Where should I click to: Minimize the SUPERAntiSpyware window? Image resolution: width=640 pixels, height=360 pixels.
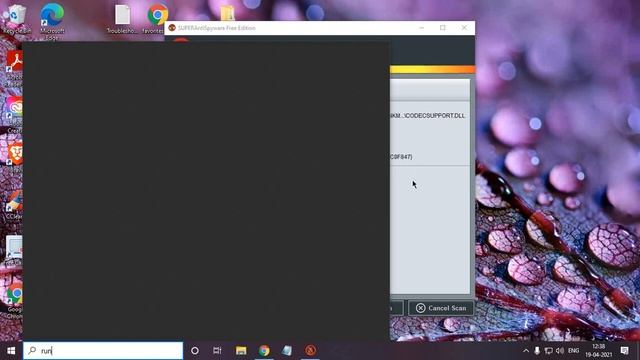pos(422,28)
